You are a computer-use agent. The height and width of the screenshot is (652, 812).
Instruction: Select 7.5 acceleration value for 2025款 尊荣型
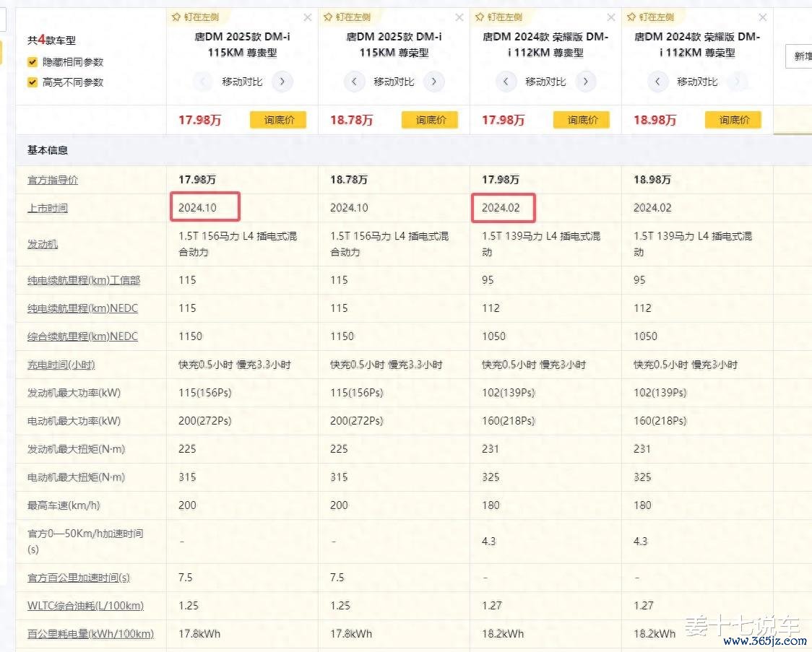(x=337, y=578)
